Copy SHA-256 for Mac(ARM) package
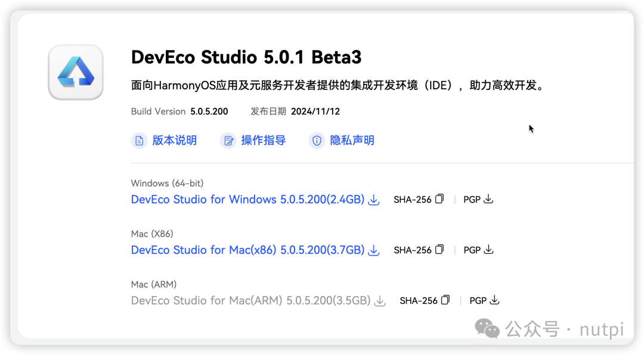 click(x=445, y=300)
